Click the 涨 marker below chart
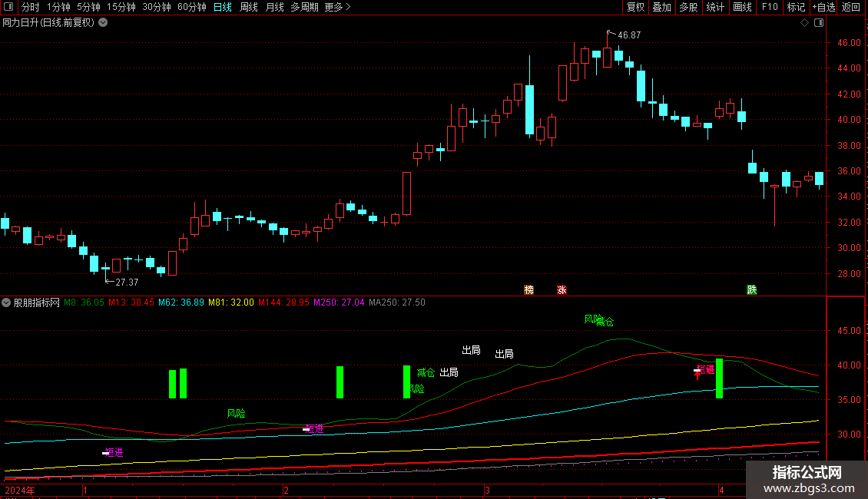The image size is (868, 499). pos(562,290)
